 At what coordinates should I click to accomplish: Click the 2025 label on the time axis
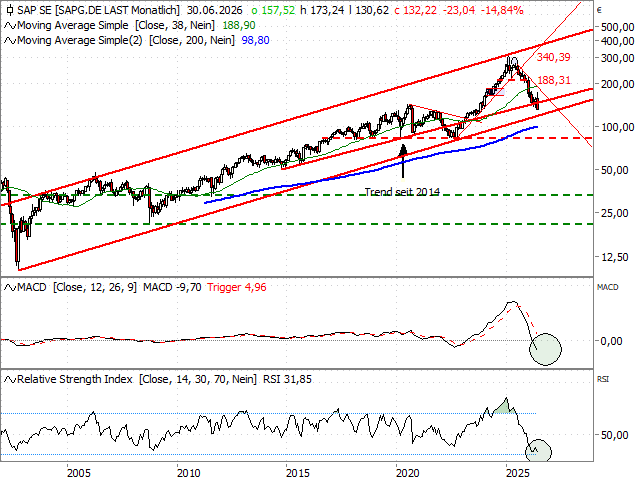[518, 473]
